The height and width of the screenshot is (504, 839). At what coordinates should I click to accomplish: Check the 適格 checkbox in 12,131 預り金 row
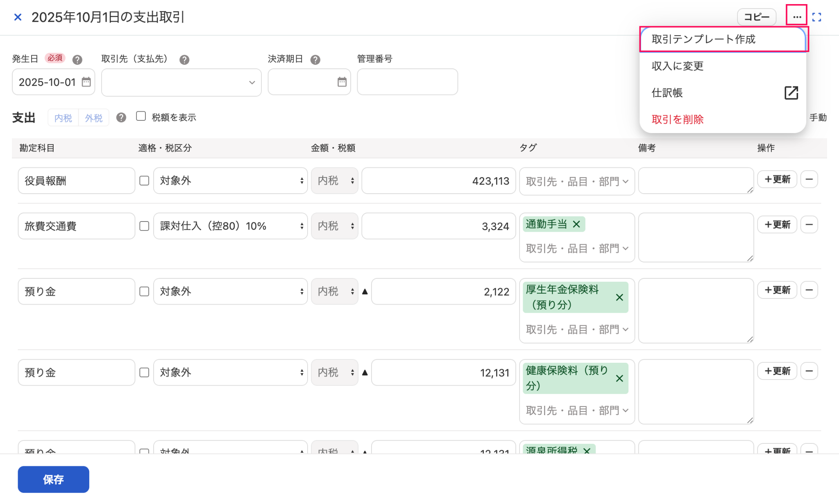[x=144, y=373]
